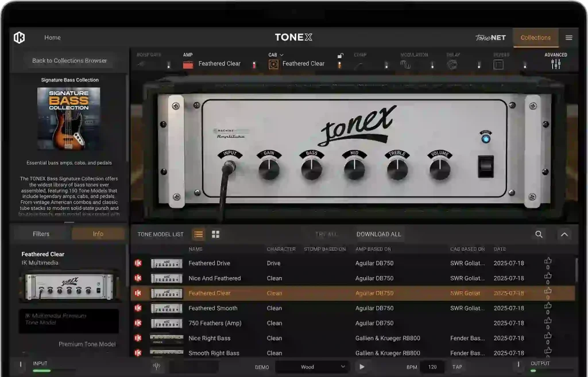Open the Demo 'Wood' dropdown
Screen dimensions: 588x377
click(312, 367)
